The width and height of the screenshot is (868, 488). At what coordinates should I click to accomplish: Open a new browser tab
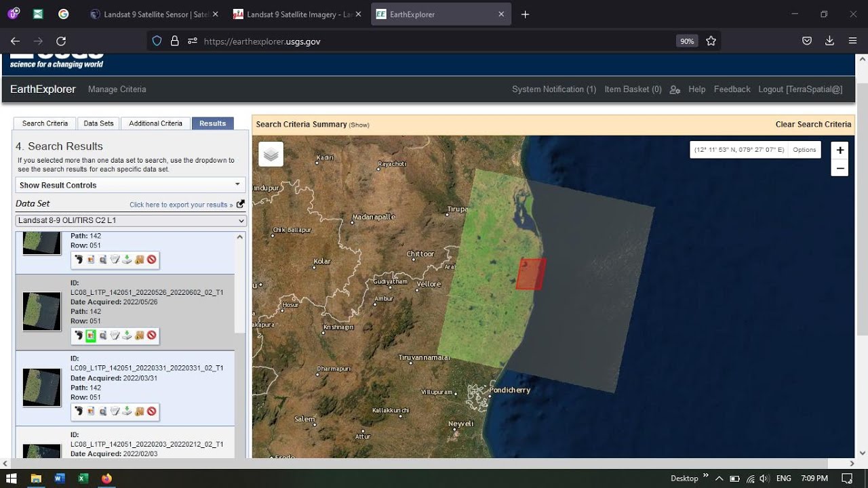coord(525,14)
